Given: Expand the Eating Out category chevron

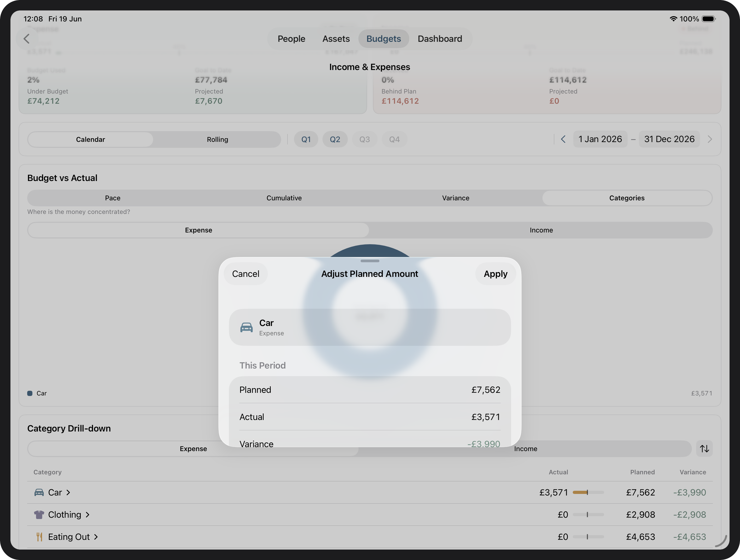Looking at the screenshot, I should [96, 537].
